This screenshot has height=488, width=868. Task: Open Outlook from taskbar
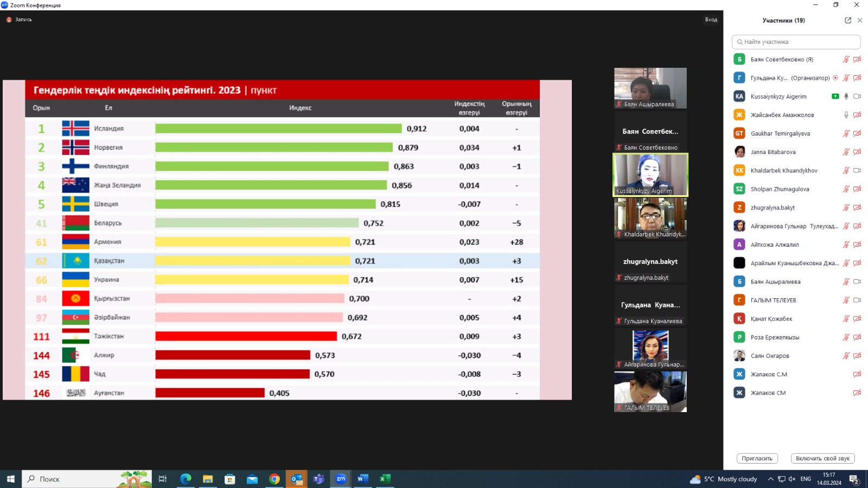(296, 479)
